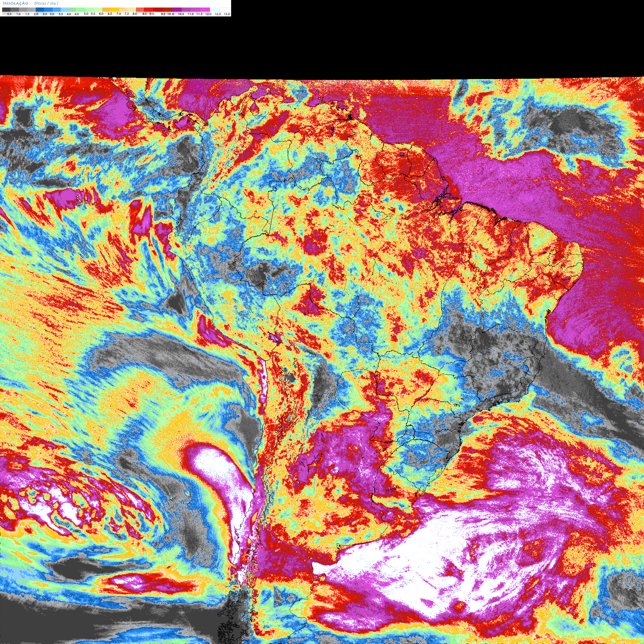Click the '9.0' legend value
This screenshot has width=644, height=644.
coord(152,14)
